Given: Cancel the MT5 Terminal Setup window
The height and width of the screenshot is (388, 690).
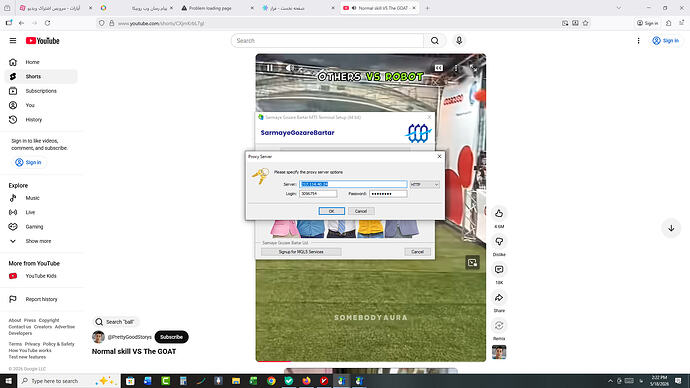Looking at the screenshot, I should pyautogui.click(x=417, y=252).
